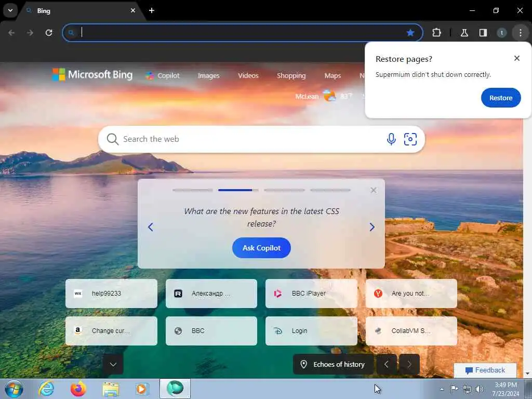Click the Restore button
This screenshot has width=532, height=399.
pyautogui.click(x=501, y=98)
